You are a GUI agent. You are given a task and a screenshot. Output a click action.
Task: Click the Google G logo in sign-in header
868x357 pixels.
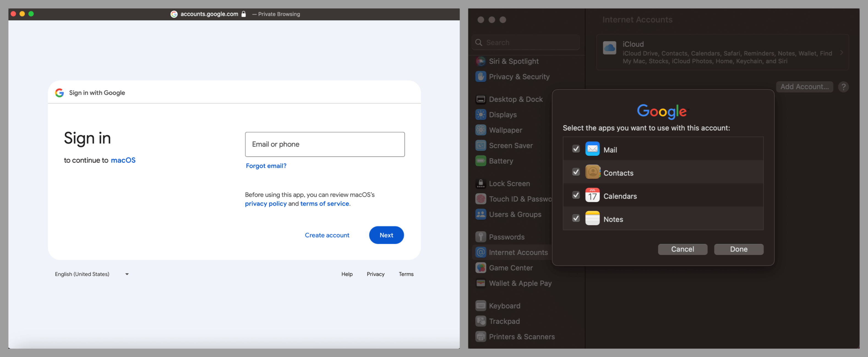pyautogui.click(x=60, y=93)
